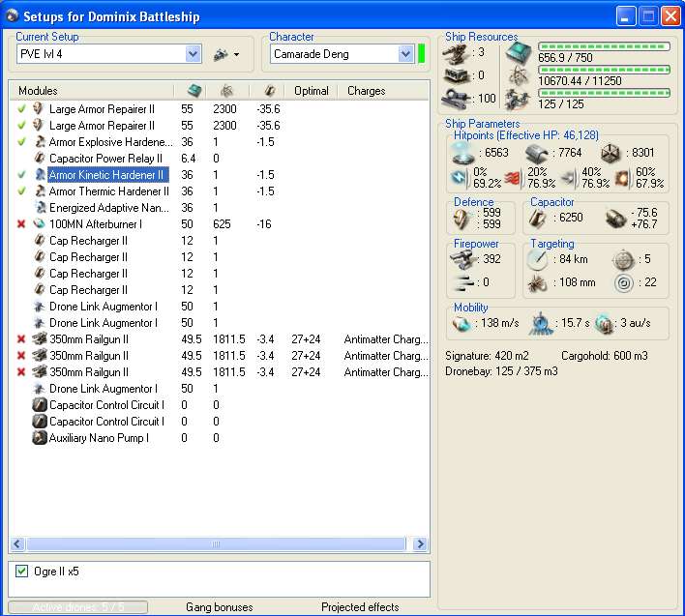Toggle the Armor Explosive Hardener active checkmark

coord(22,142)
